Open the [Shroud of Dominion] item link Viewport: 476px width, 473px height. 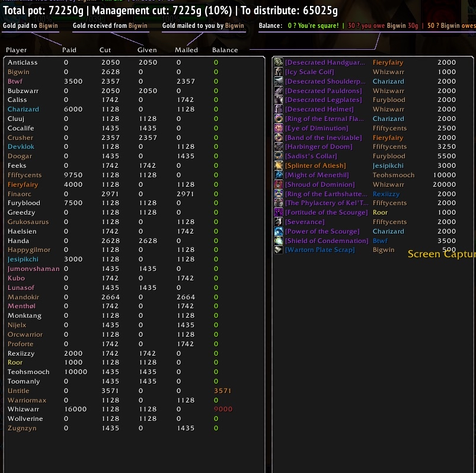click(320, 184)
